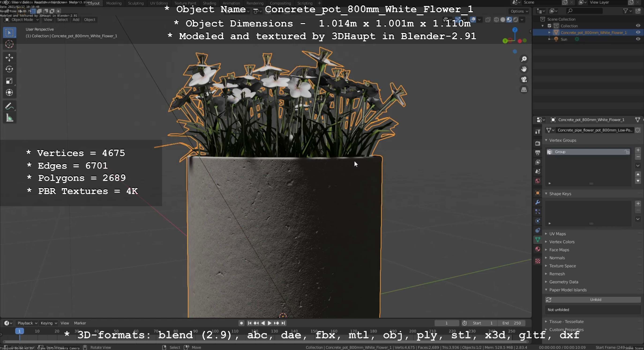Open the viewport Object menu

point(90,20)
